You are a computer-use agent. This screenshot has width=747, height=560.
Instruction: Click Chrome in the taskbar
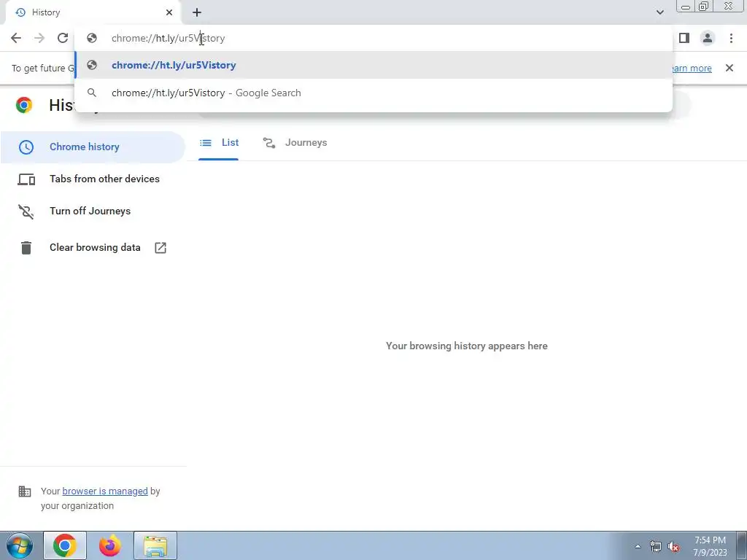click(x=65, y=545)
